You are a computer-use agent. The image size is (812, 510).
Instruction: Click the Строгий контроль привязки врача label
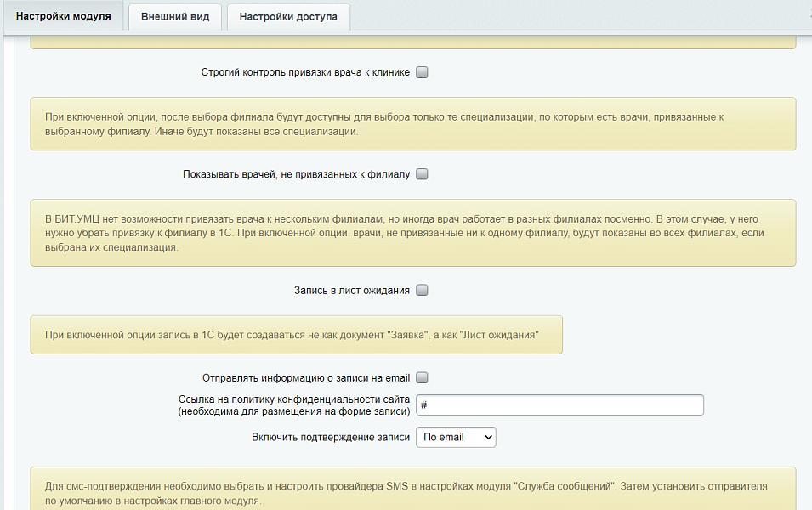coord(305,73)
